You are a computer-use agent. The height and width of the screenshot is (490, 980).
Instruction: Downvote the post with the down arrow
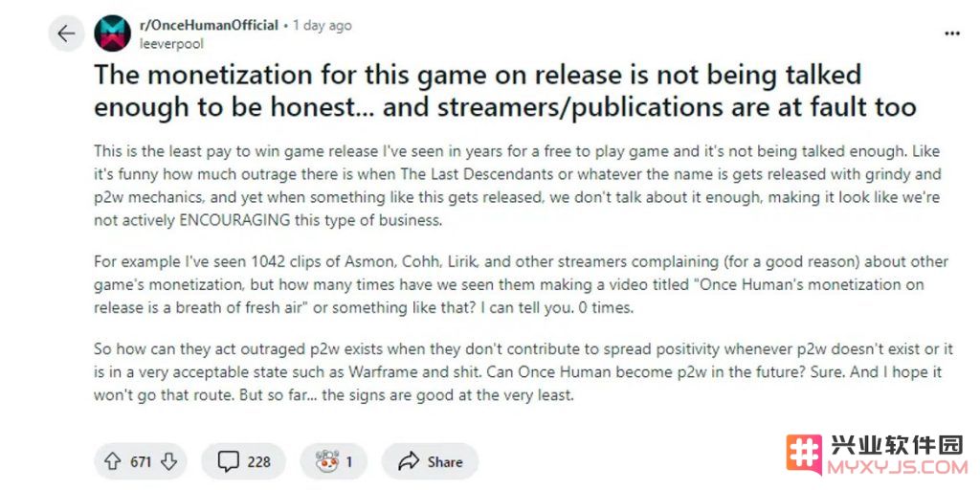pos(168,462)
